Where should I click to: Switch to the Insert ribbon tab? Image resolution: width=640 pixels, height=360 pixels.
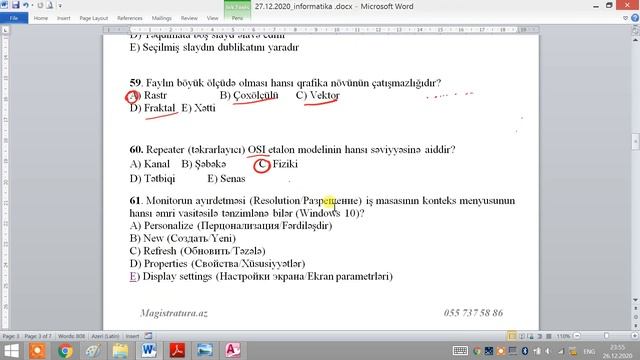[x=63, y=18]
